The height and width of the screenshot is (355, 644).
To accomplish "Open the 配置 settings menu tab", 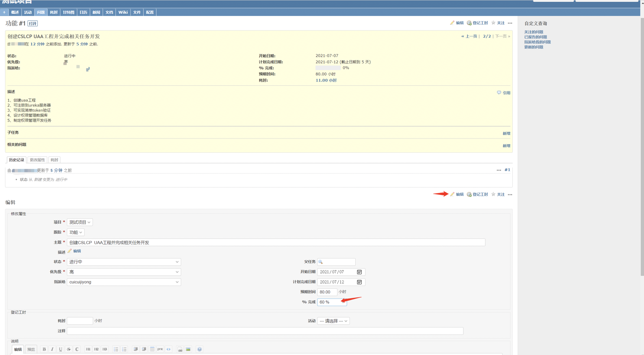I will (150, 12).
